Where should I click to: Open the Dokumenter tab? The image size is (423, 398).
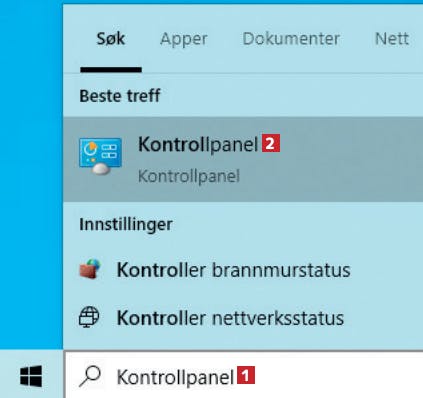click(x=291, y=39)
